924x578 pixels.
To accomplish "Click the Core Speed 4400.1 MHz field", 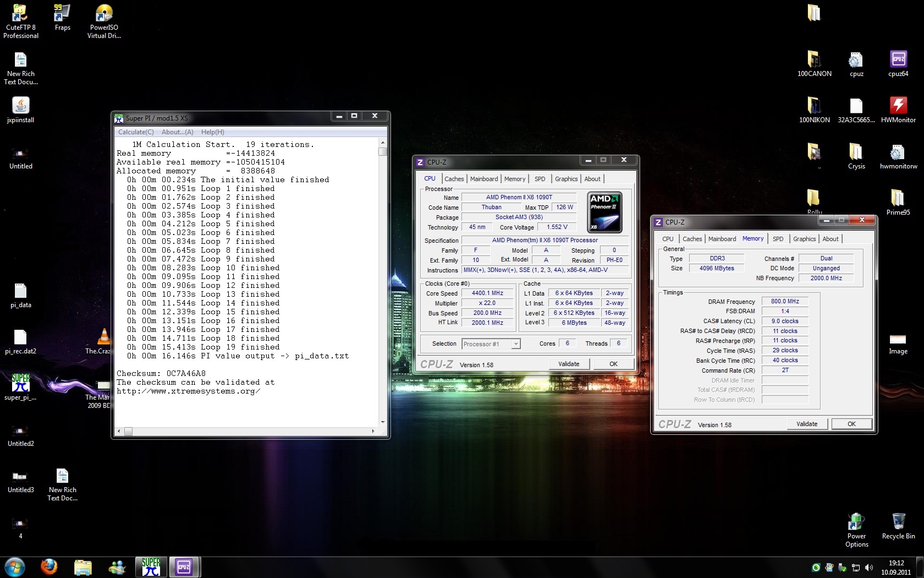I will coord(487,293).
